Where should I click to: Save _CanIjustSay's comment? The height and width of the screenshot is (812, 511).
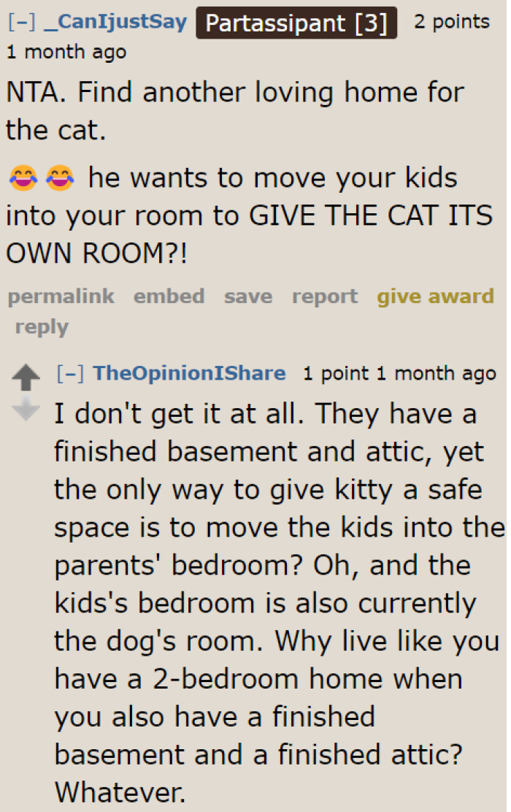tap(247, 296)
